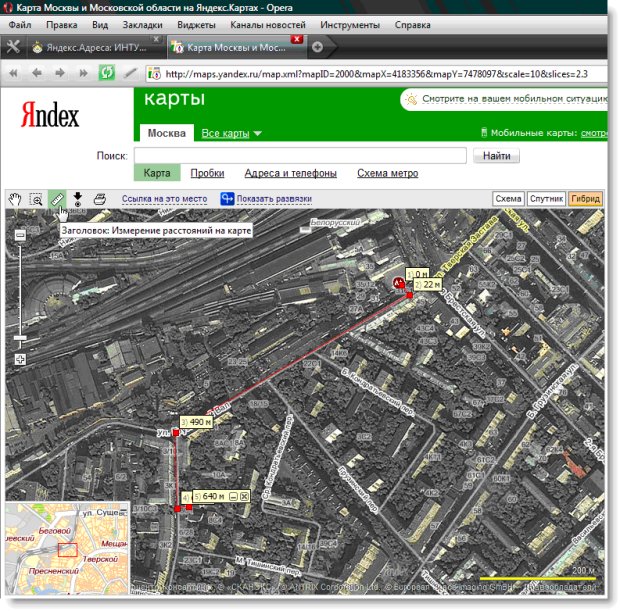Select the Карта section tab
Image resolution: width=620 pixels, height=611 pixels.
coord(157,173)
